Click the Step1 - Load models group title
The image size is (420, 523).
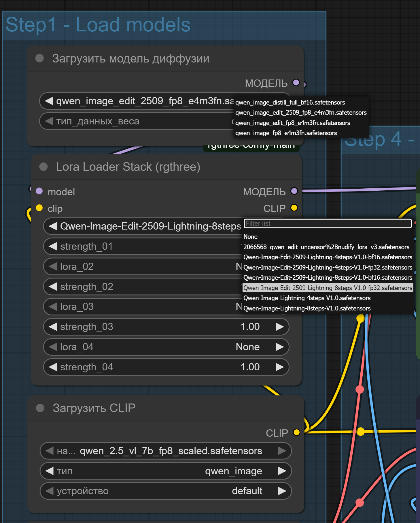pos(98,24)
